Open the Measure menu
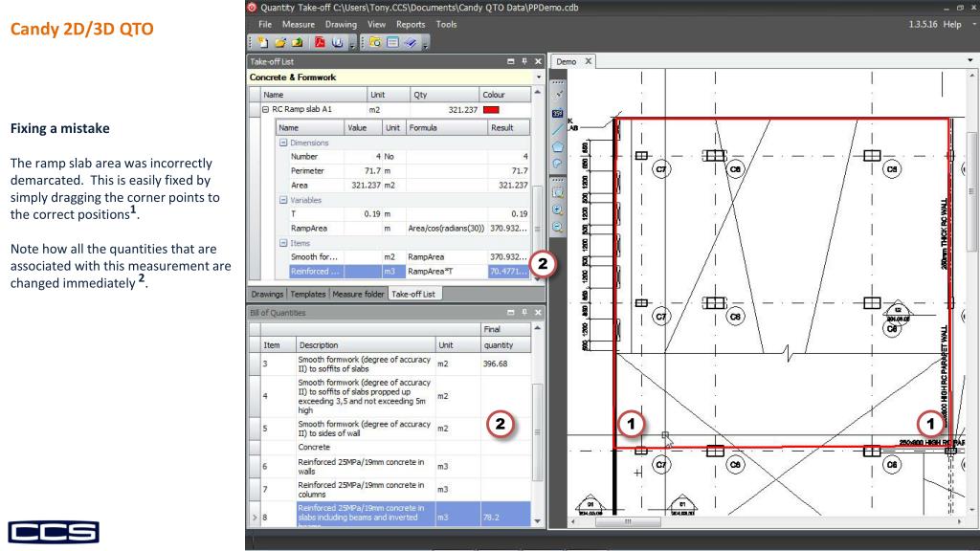Viewport: 980px width, 551px height. [x=299, y=24]
